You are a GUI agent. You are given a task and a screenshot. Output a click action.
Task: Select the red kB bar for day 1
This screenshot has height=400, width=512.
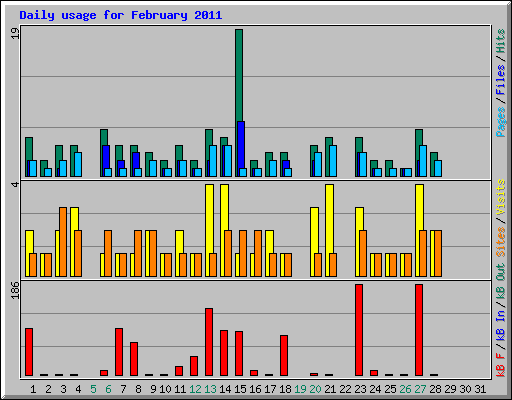[x=29, y=352]
